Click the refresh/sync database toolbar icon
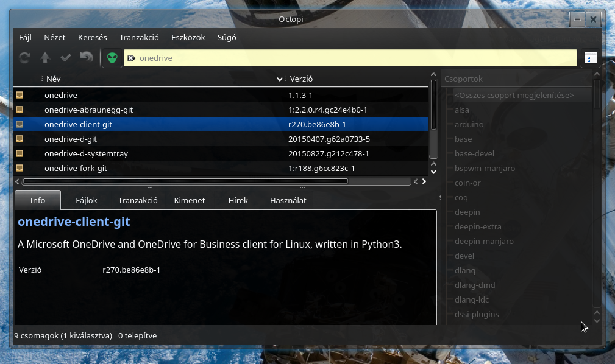 pyautogui.click(x=24, y=58)
